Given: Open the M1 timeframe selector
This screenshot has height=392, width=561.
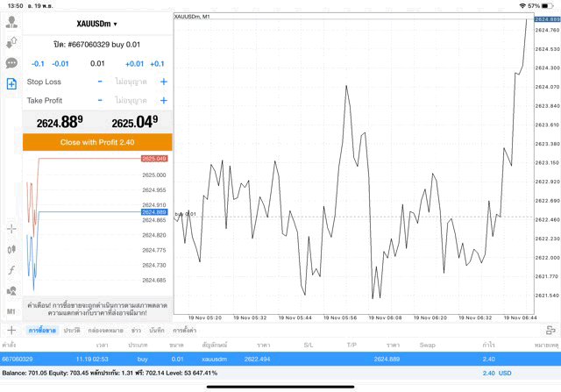Looking at the screenshot, I should tap(11, 311).
